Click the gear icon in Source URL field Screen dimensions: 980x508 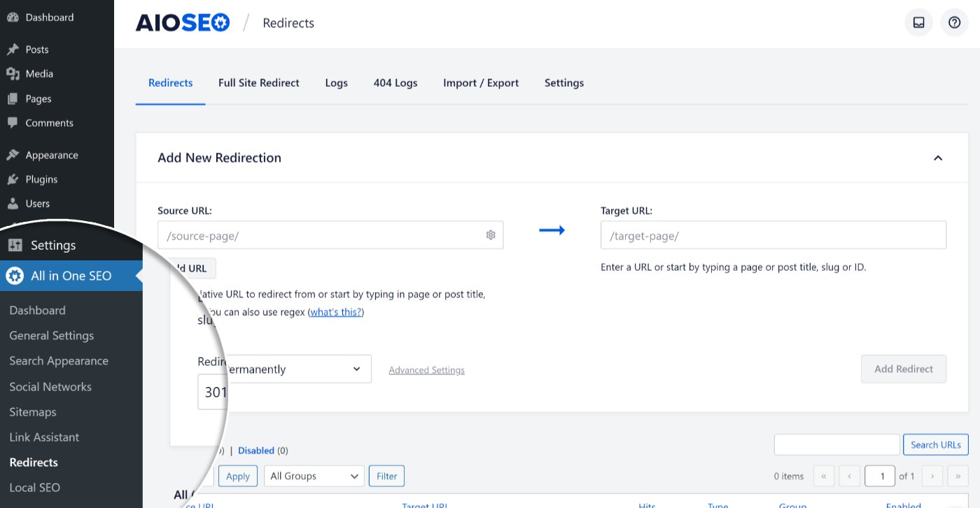point(491,235)
